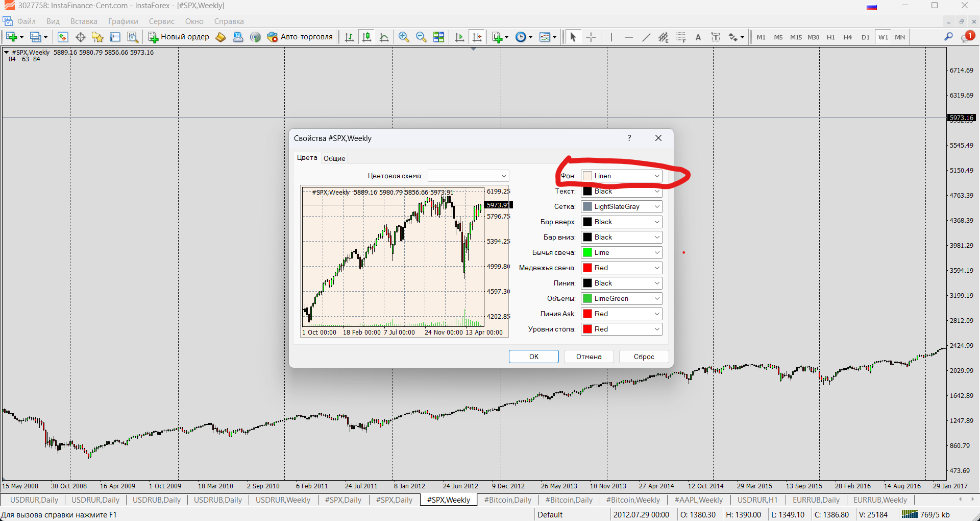Click the Отмена button
Viewport: 980px width, 521px height.
tap(589, 357)
